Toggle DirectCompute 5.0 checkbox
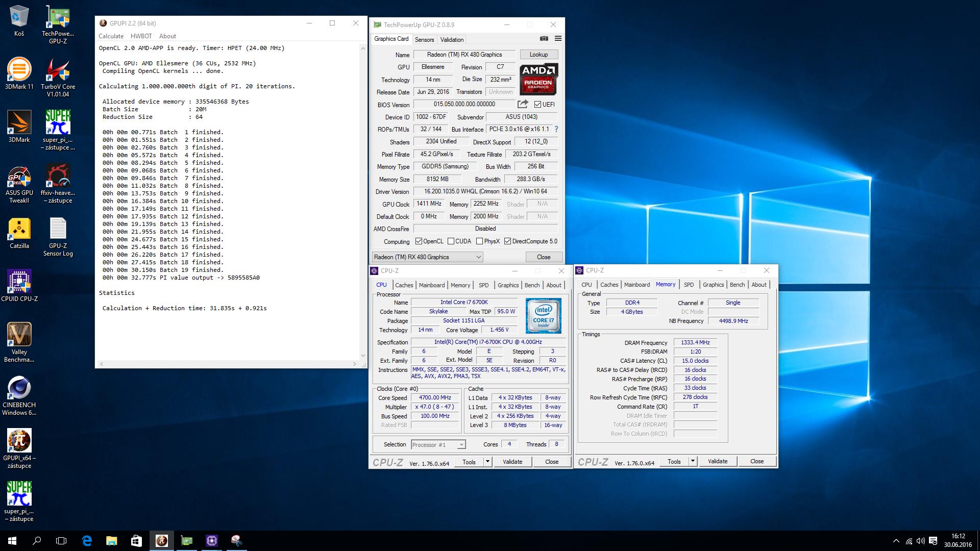This screenshot has width=980, height=551. coord(507,241)
